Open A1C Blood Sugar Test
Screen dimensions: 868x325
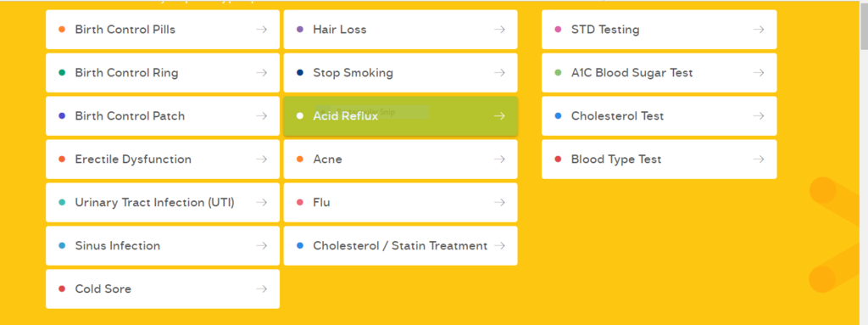pyautogui.click(x=659, y=73)
